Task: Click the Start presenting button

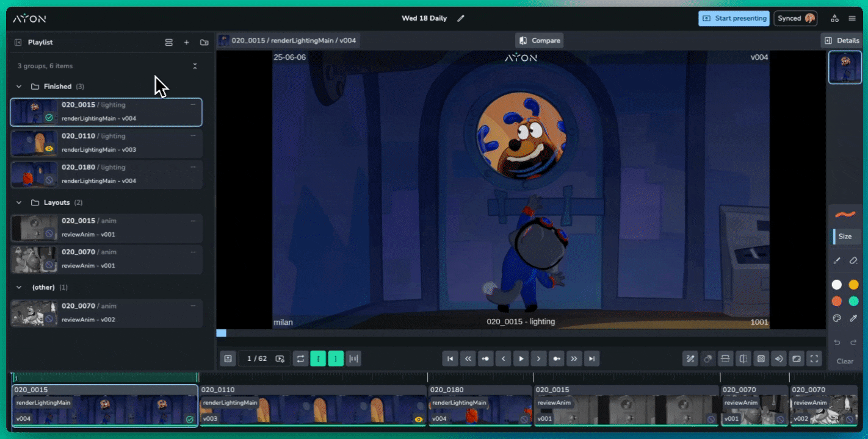Action: (734, 18)
